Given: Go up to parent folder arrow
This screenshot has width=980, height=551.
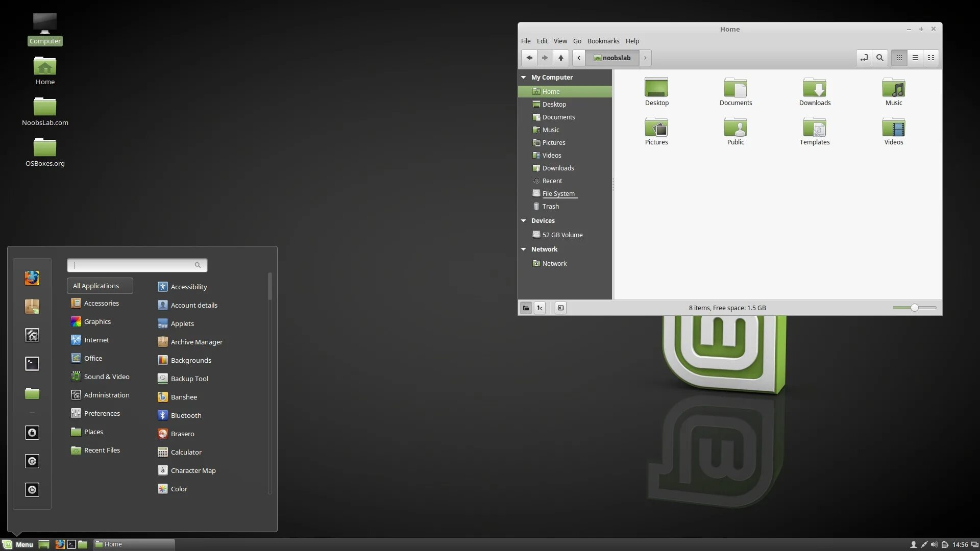Looking at the screenshot, I should click(x=560, y=58).
